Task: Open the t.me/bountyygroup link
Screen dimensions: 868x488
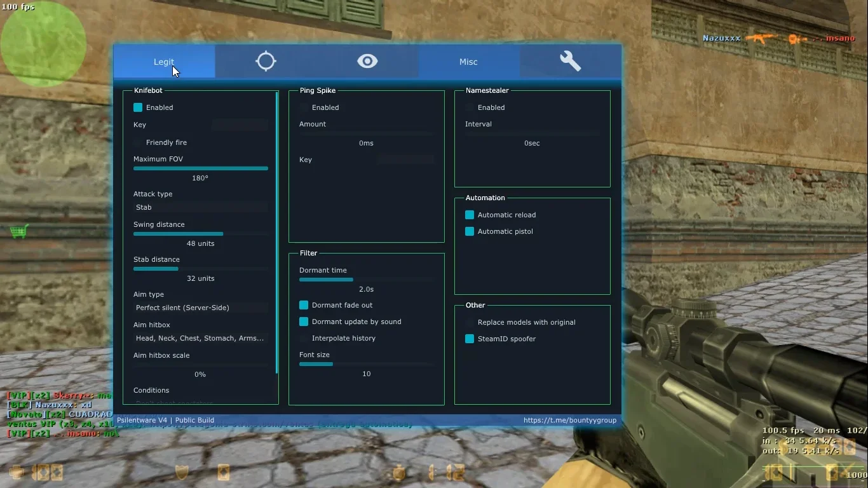Action: point(570,420)
